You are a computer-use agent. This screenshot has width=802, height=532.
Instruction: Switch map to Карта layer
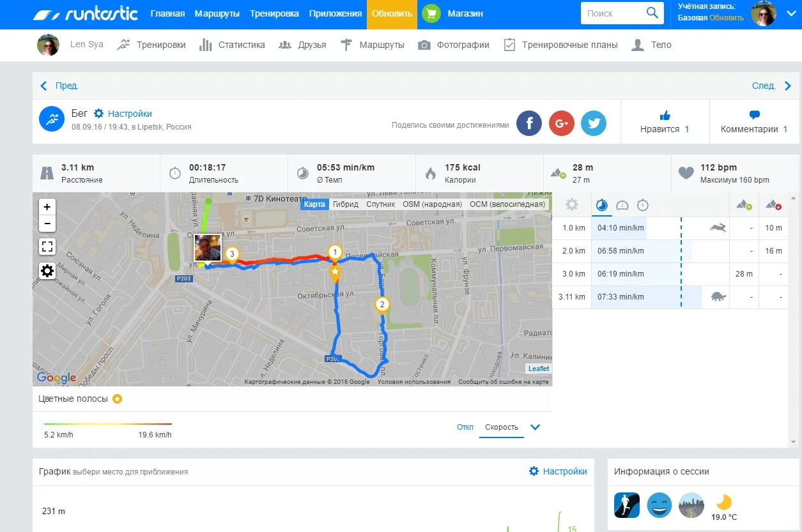[314, 204]
